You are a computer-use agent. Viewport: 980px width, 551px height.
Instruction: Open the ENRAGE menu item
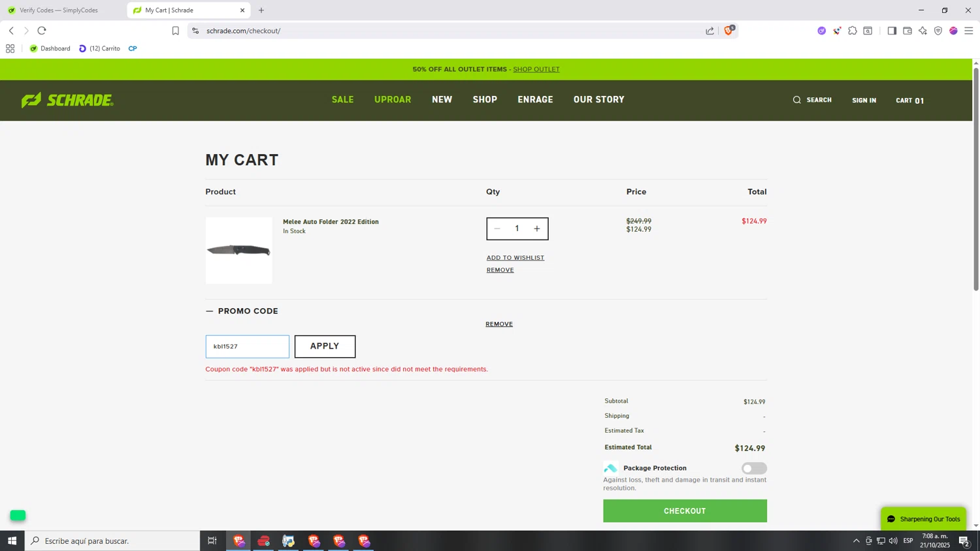point(535,100)
